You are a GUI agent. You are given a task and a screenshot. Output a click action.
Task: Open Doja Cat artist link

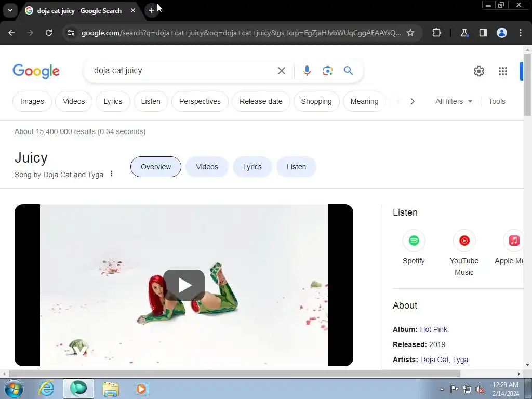pos(435,360)
